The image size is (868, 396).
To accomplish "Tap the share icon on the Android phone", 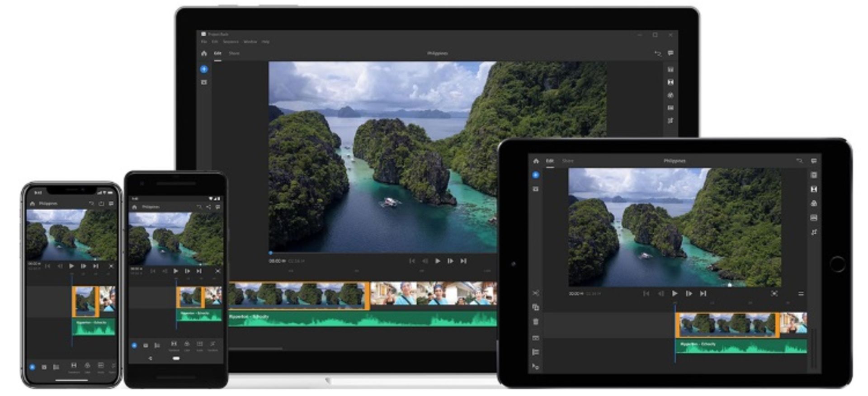I will click(x=208, y=207).
